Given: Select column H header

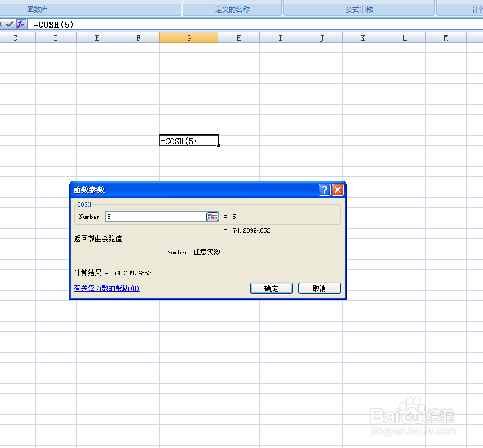Looking at the screenshot, I should click(x=239, y=37).
